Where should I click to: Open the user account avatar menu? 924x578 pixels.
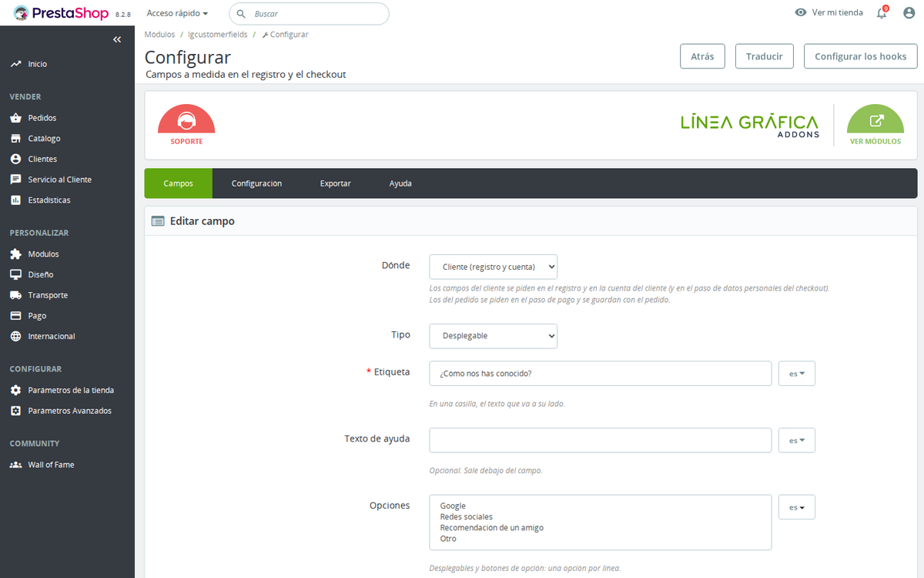[x=908, y=13]
